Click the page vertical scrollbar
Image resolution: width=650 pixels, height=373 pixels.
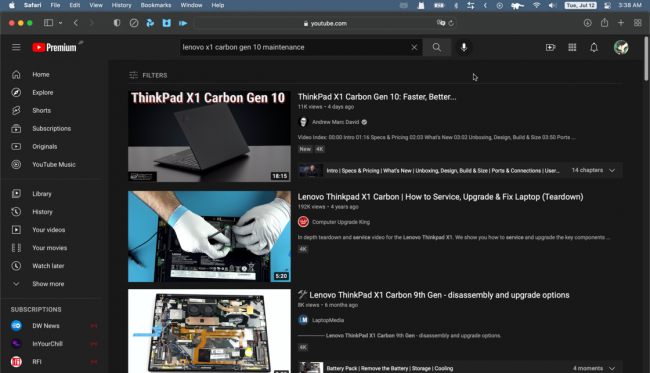tap(646, 59)
